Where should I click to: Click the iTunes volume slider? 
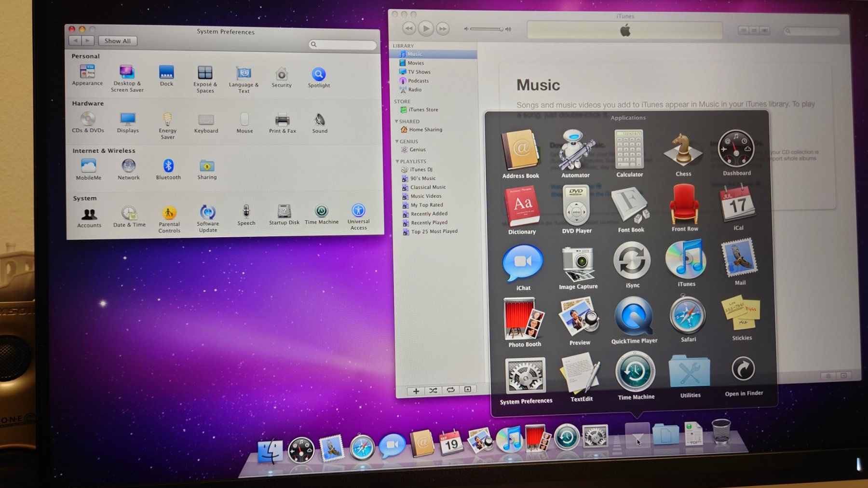pyautogui.click(x=487, y=29)
